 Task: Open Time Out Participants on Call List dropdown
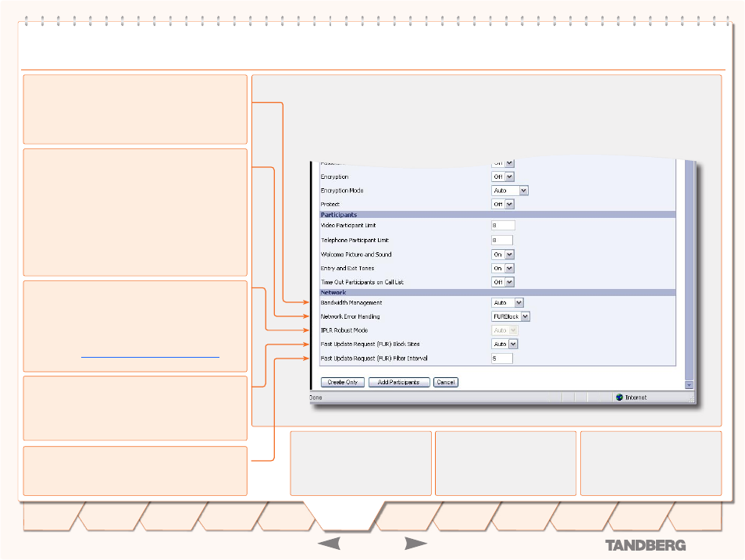click(x=503, y=283)
